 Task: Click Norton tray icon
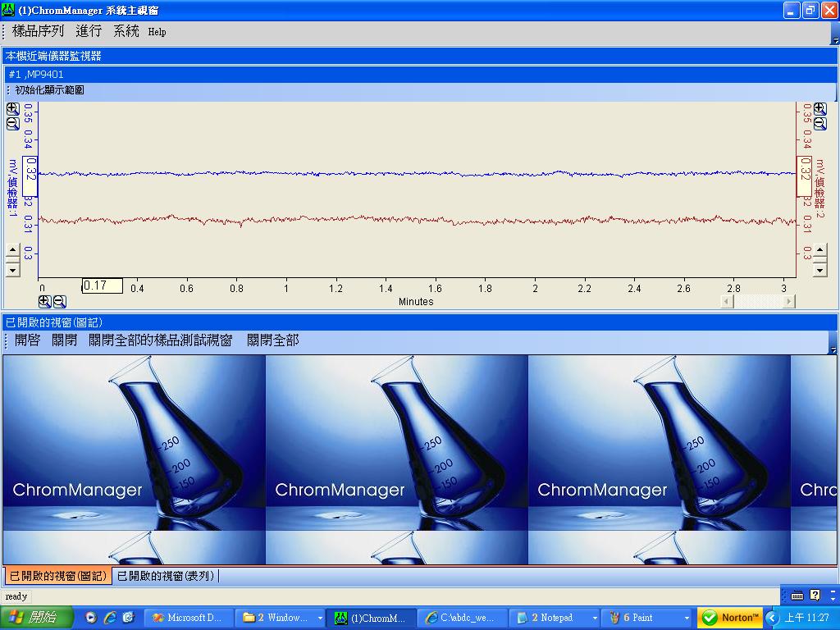pos(729,618)
